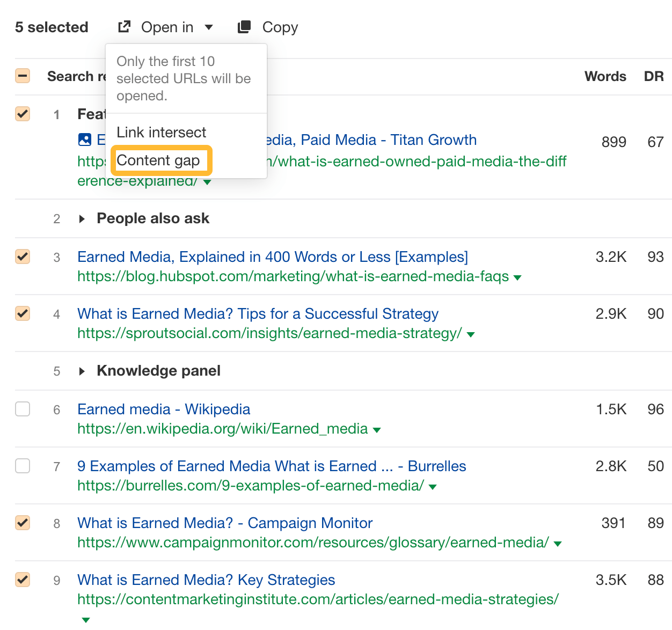
Task: Uncheck the HubSpot earned media result
Action: pos(23,257)
